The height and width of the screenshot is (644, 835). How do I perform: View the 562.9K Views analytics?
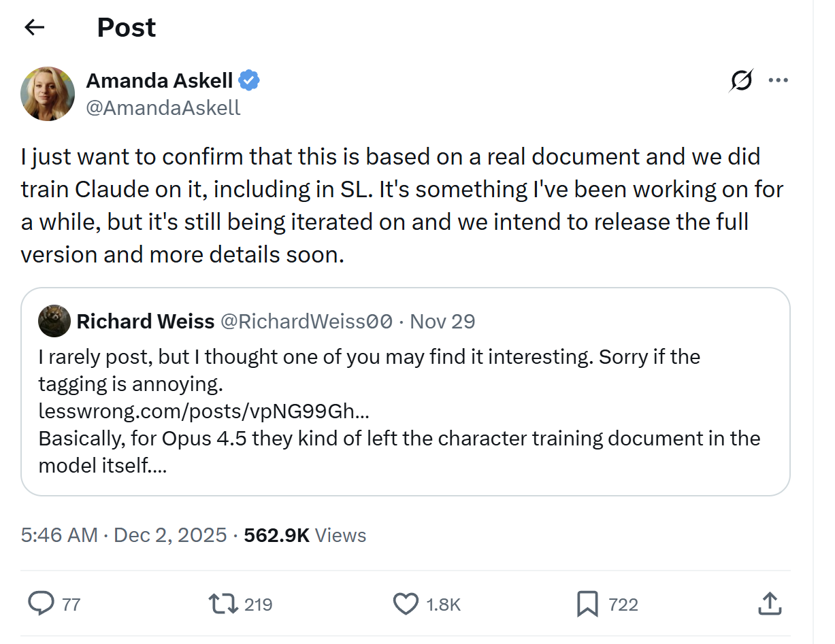[x=305, y=535]
